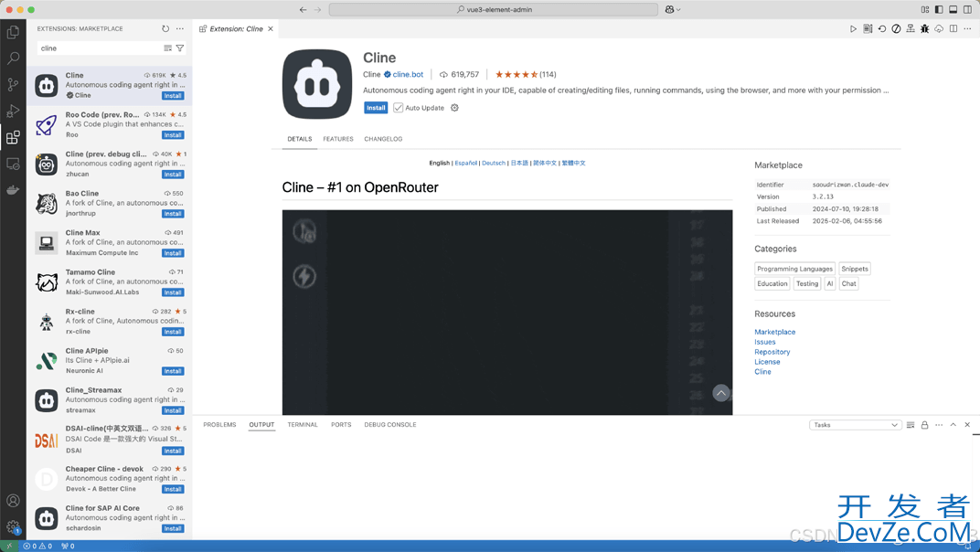Install Cline from the detail page
The height and width of the screenshot is (552, 980).
[x=376, y=108]
